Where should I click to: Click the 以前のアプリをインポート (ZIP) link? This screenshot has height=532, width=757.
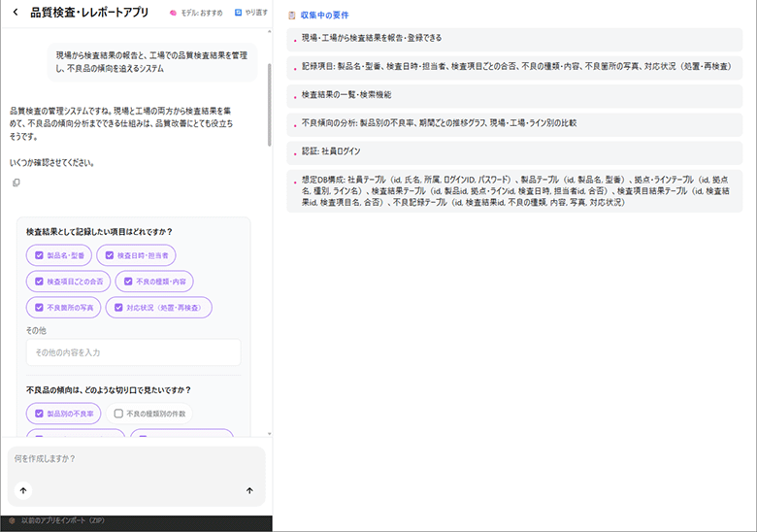[63, 520]
